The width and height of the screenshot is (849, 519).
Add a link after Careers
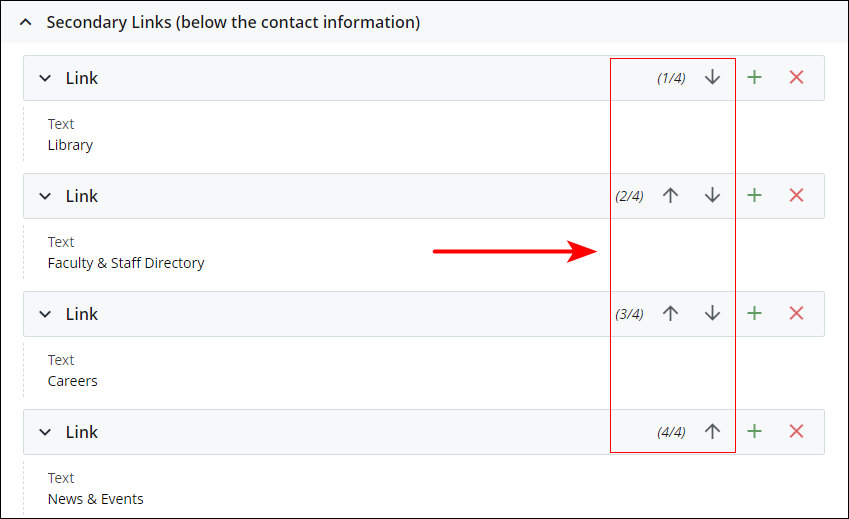754,313
